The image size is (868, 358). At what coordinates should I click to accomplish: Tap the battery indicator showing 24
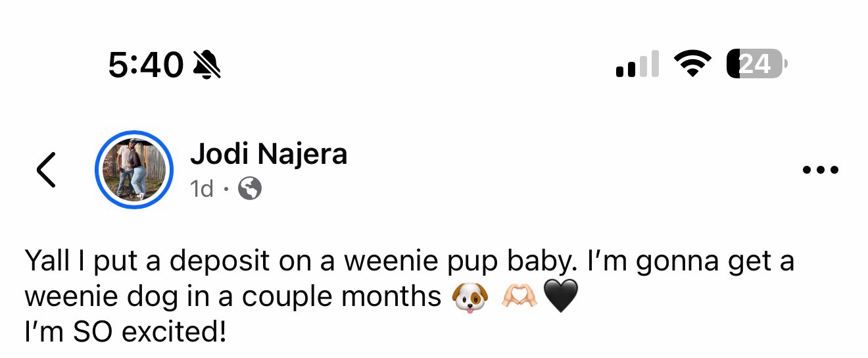tap(756, 64)
